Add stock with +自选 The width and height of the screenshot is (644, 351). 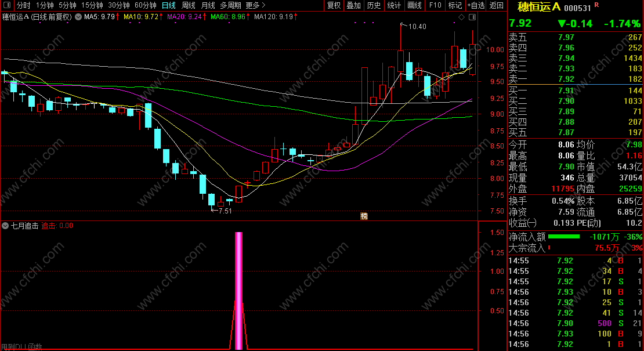pyautogui.click(x=476, y=5)
